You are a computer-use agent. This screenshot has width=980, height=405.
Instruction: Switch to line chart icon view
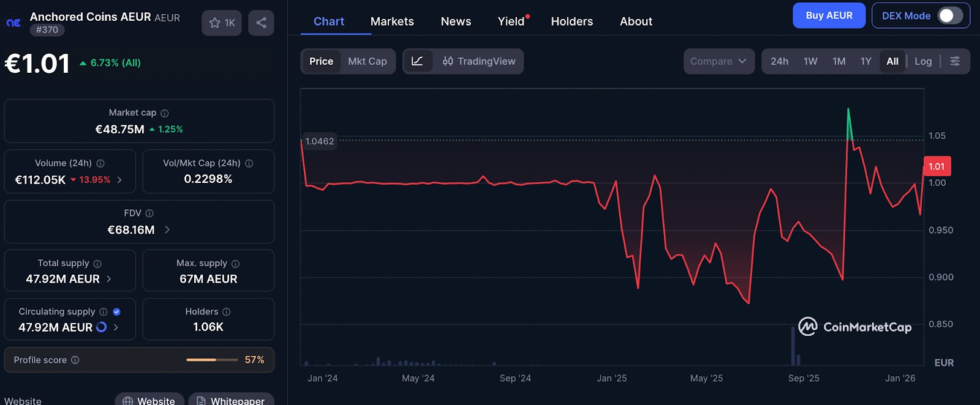coord(418,61)
